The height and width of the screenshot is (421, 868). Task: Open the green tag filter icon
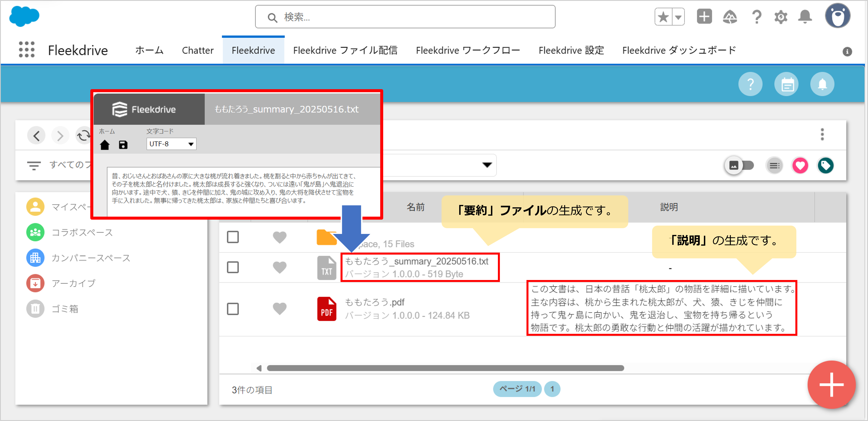[x=826, y=165]
